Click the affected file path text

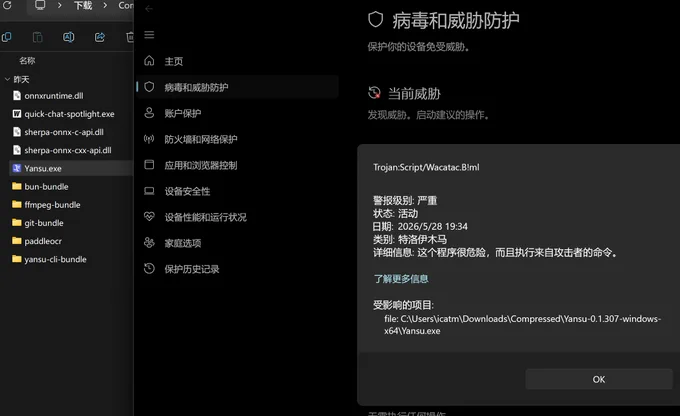[522, 325]
